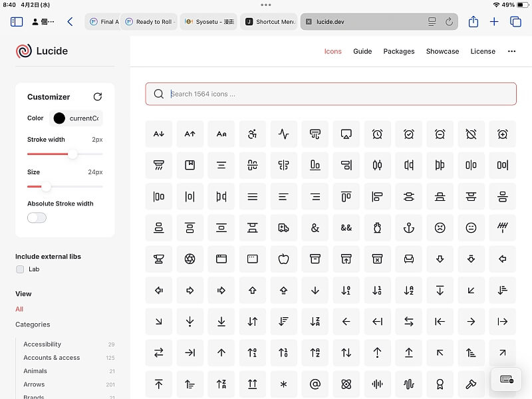The height and width of the screenshot is (399, 532).
Task: Filter by Arrows category
Action: pos(34,384)
